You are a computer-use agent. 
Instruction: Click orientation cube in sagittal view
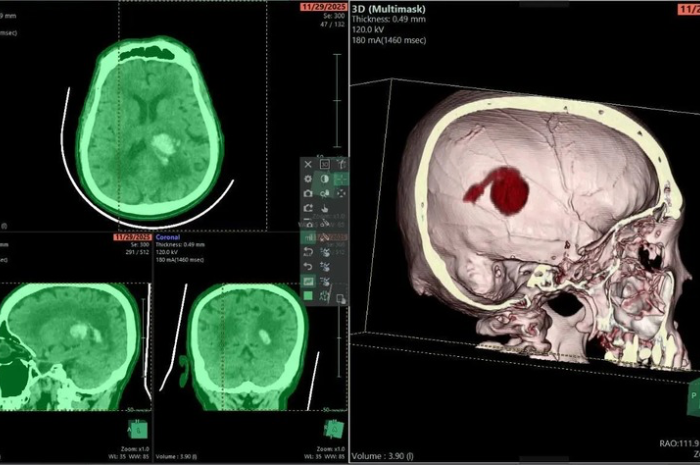(x=134, y=427)
